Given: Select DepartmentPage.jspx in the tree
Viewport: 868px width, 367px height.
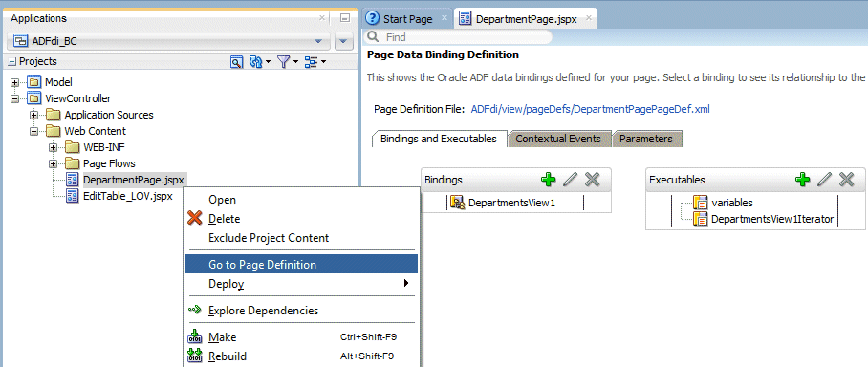Looking at the screenshot, I should point(134,180).
